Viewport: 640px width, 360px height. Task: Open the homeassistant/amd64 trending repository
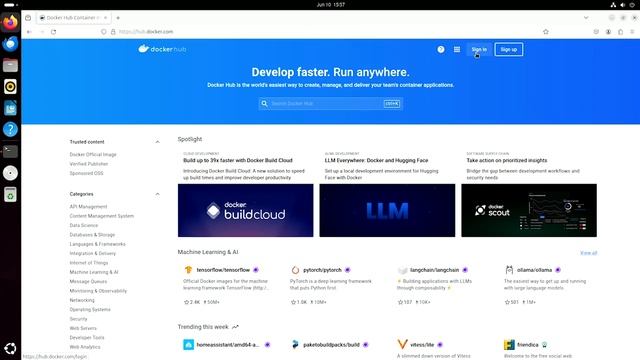228,345
